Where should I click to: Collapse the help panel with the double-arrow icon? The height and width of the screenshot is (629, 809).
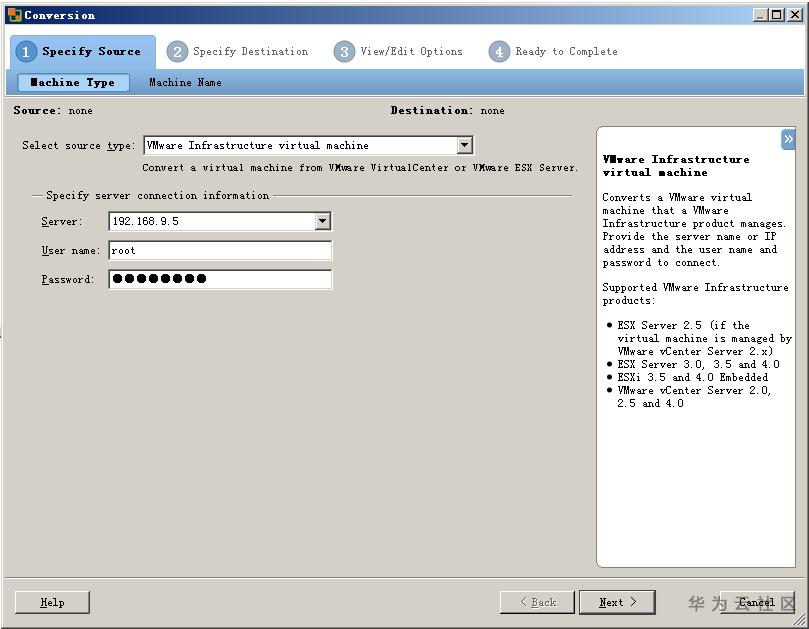788,139
